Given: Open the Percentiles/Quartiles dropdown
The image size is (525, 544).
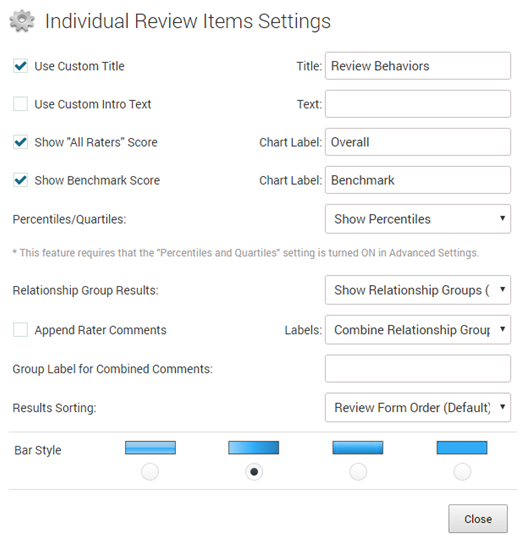Looking at the screenshot, I should (x=418, y=219).
